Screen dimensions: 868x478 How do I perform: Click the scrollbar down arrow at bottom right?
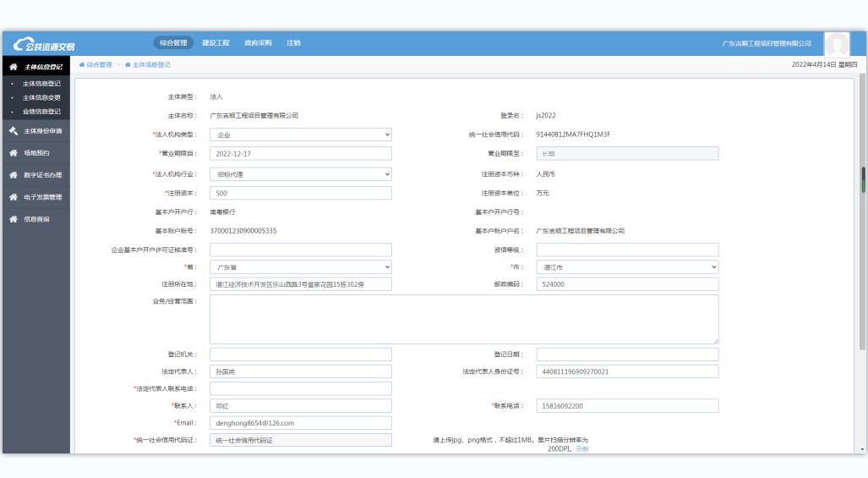coord(862,449)
